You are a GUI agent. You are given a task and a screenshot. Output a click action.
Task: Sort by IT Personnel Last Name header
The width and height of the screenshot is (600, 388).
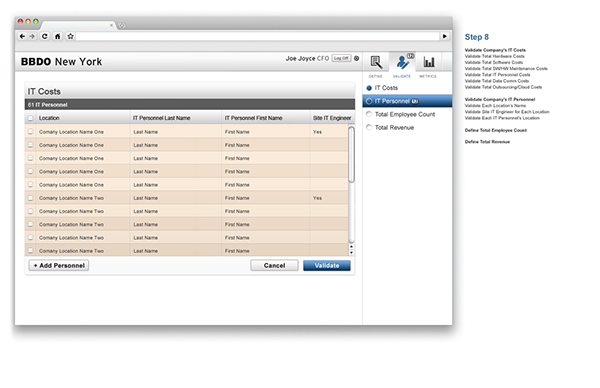coord(161,118)
